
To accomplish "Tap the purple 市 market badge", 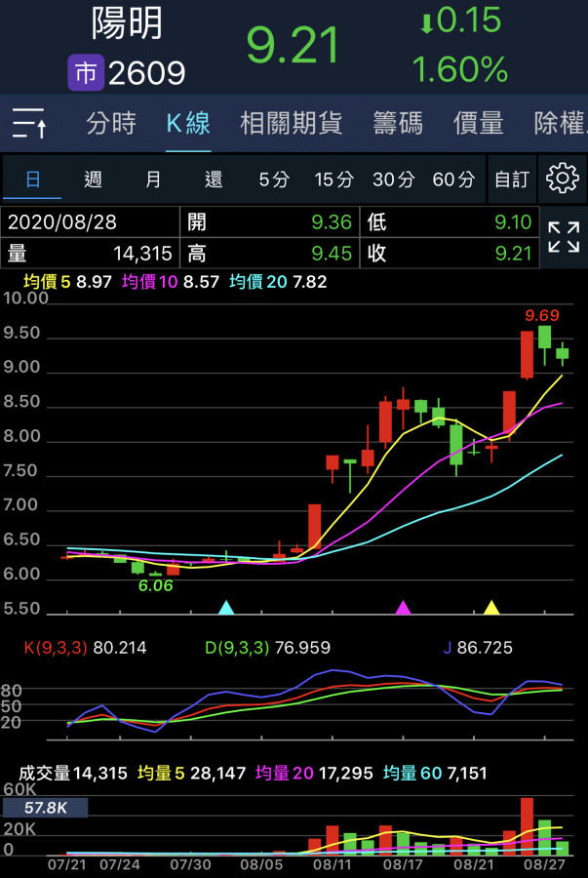I will click(85, 72).
